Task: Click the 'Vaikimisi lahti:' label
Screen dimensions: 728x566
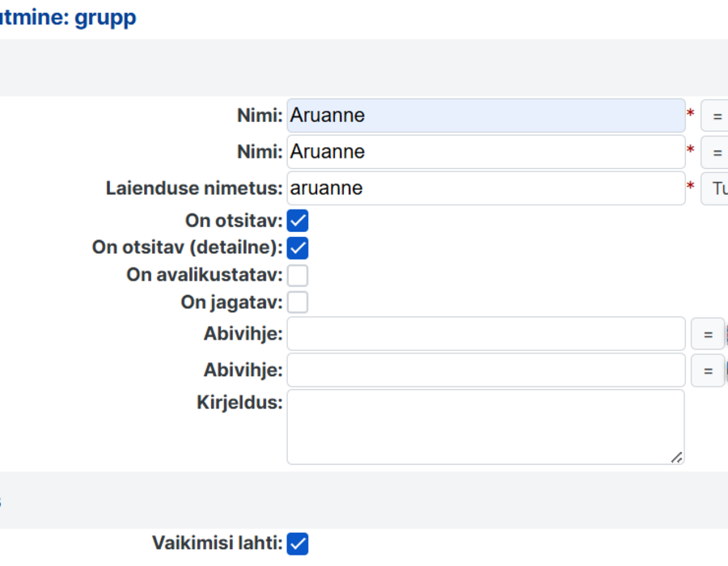Action: 218,543
